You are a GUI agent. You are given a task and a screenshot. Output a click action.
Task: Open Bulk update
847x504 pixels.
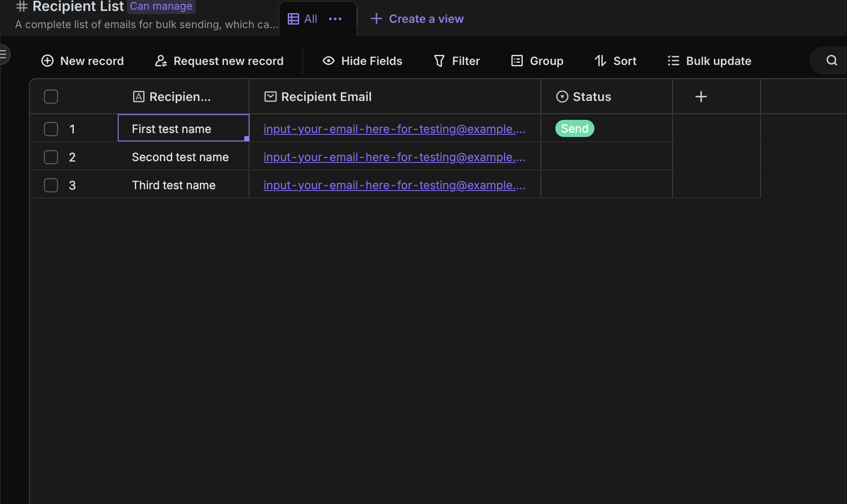point(709,61)
